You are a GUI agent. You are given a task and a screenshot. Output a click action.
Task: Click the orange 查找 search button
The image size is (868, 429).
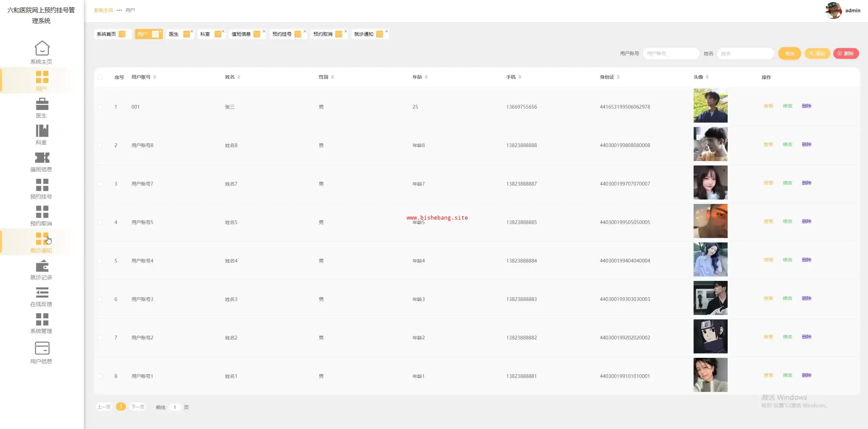pos(789,53)
